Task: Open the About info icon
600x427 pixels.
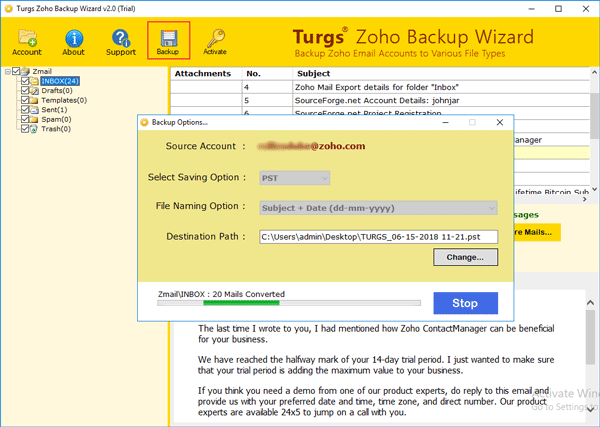Action: tap(73, 42)
